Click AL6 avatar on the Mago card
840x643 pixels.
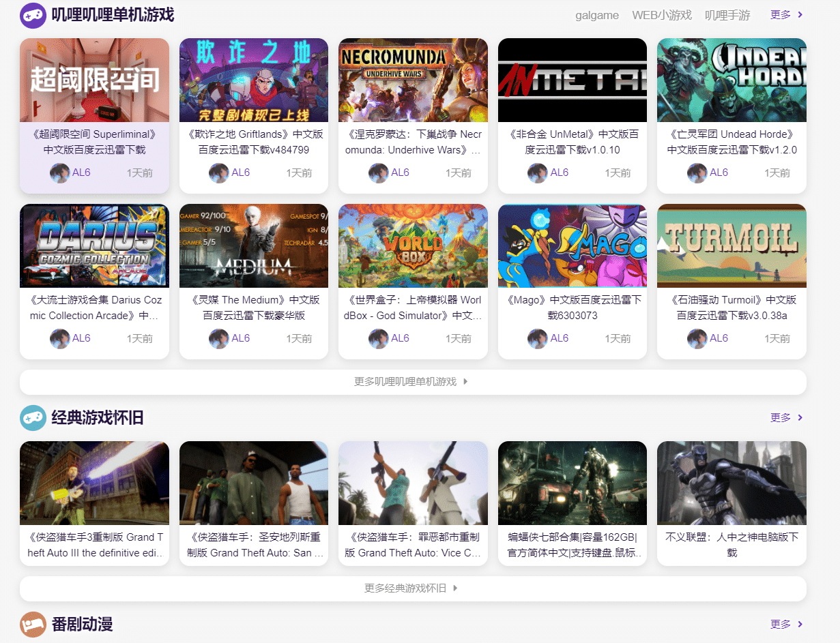[537, 339]
